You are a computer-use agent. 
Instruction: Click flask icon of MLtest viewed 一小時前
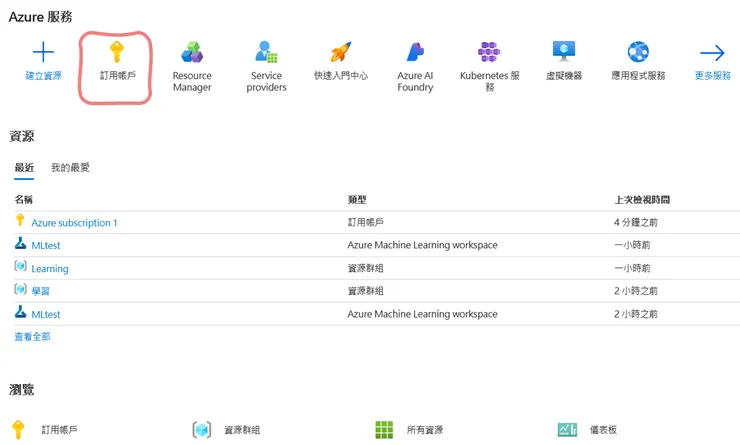20,243
